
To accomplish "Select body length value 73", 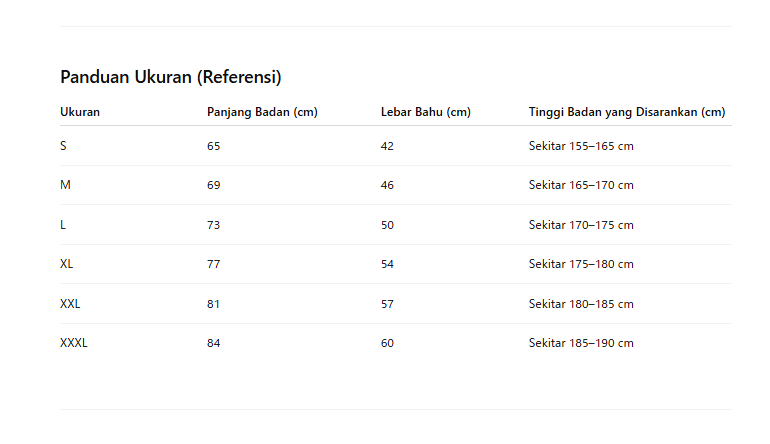I will [x=214, y=225].
